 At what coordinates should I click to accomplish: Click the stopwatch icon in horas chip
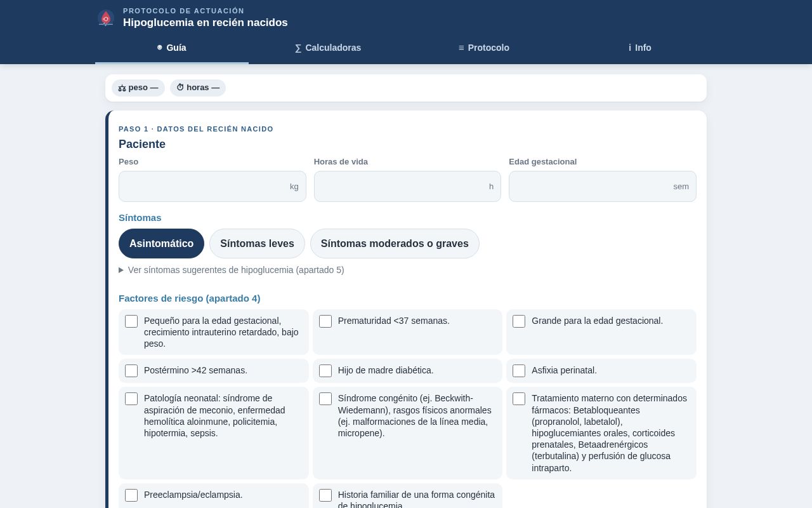pos(180,88)
